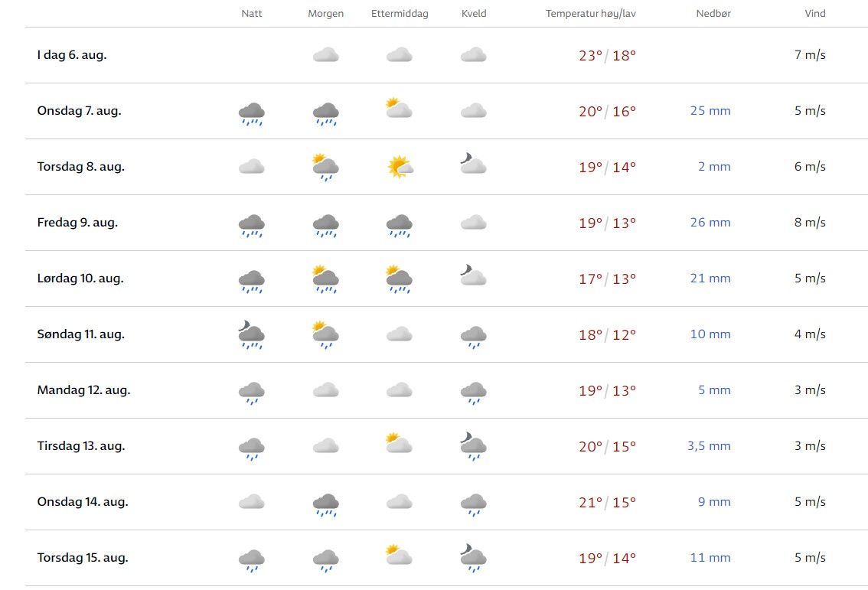
Task: Click Lørdag 10. aug. morning sun-shower icon
Action: (325, 279)
